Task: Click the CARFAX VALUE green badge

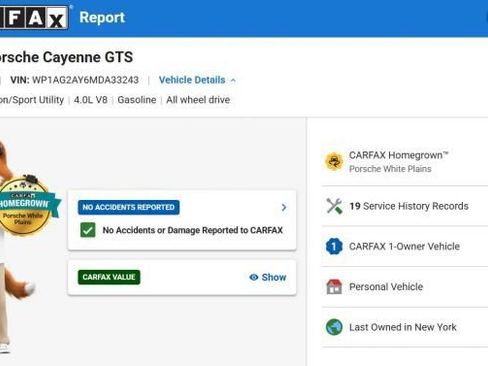Action: click(109, 277)
